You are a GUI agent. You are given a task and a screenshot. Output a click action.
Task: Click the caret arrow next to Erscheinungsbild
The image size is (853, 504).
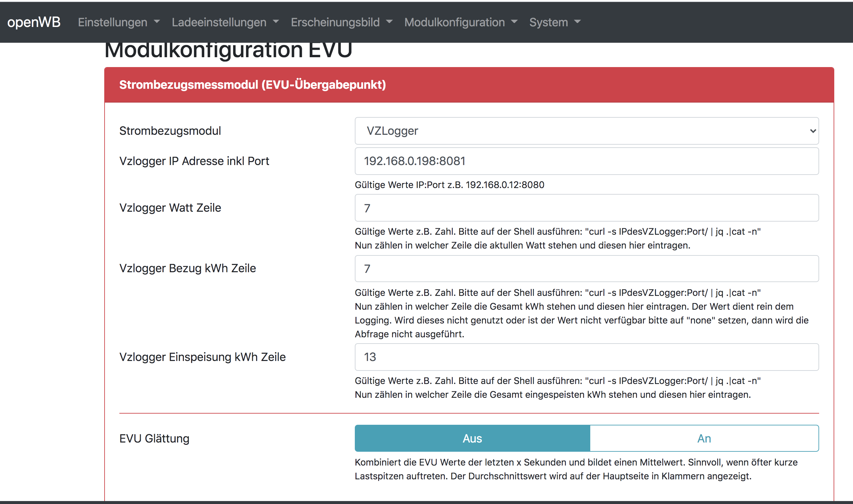[389, 22]
